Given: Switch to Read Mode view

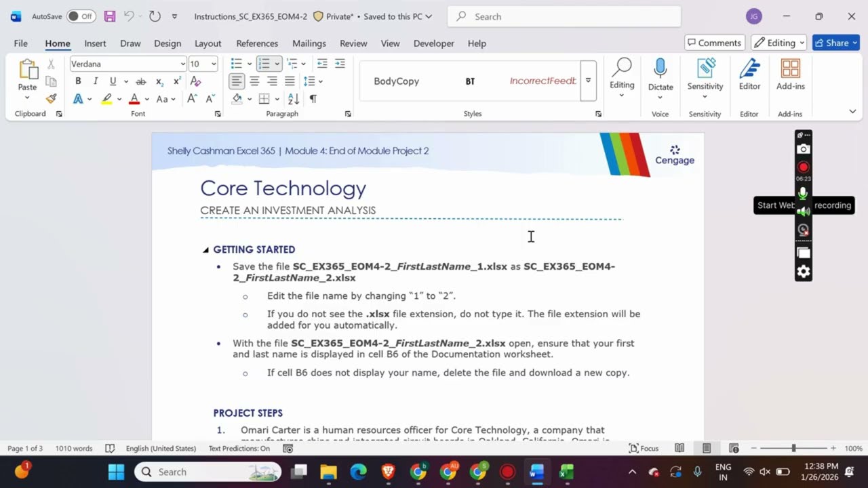Looking at the screenshot, I should click(x=679, y=448).
